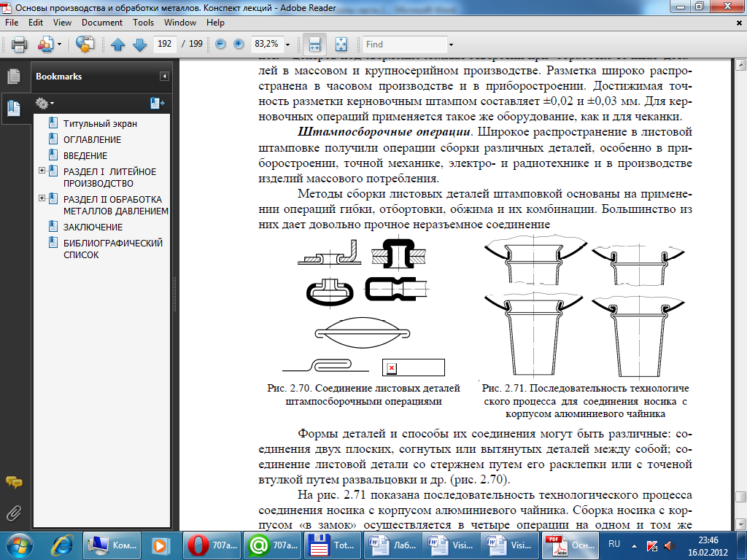Click the Print icon in the toolbar
747x560 pixels.
(19, 44)
